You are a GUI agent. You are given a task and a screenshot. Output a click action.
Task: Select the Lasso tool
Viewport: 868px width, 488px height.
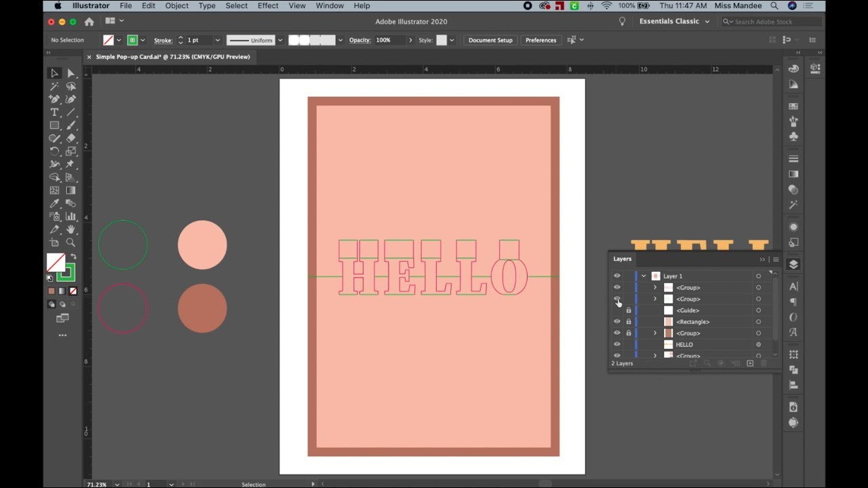click(x=71, y=86)
